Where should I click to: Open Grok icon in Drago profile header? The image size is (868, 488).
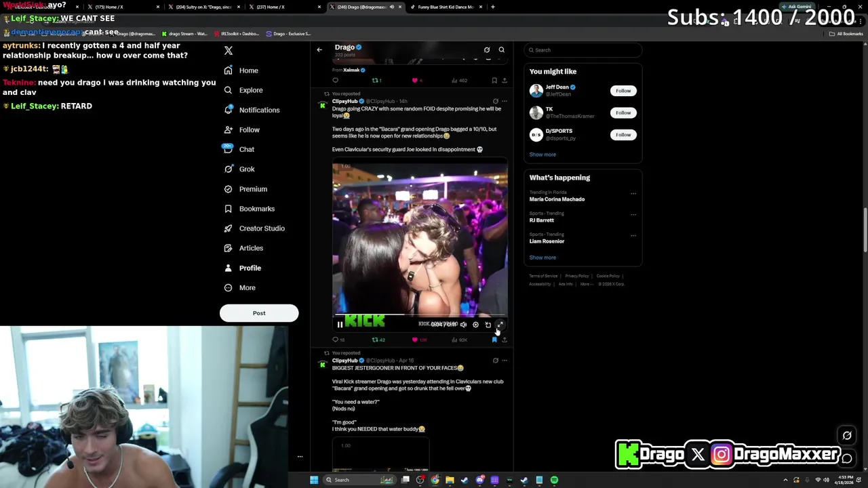point(487,49)
